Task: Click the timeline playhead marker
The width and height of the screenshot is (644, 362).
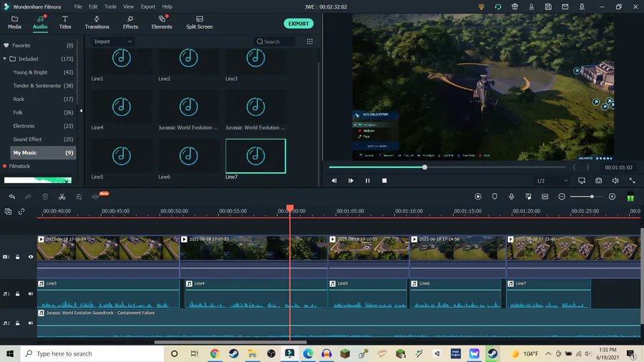Action: [290, 208]
